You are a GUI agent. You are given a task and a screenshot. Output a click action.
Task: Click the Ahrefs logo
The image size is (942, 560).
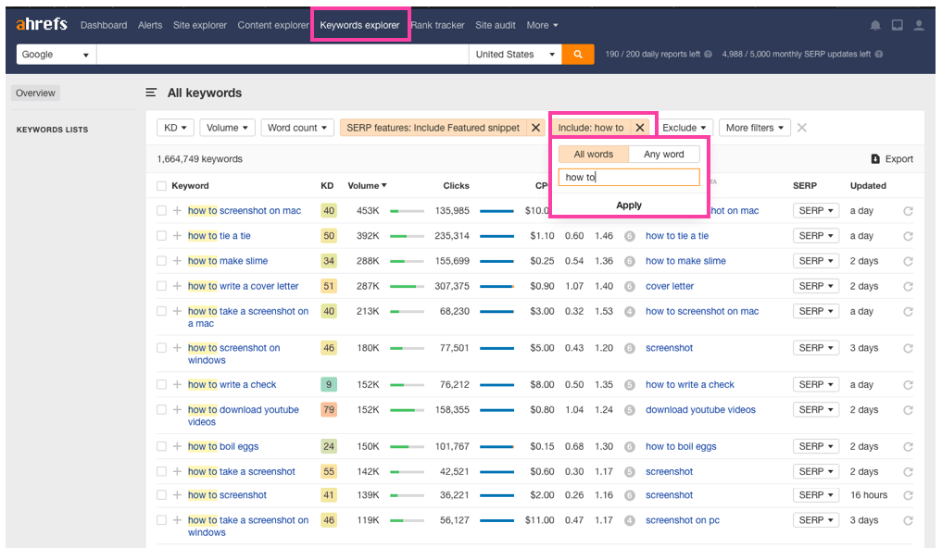[x=42, y=25]
